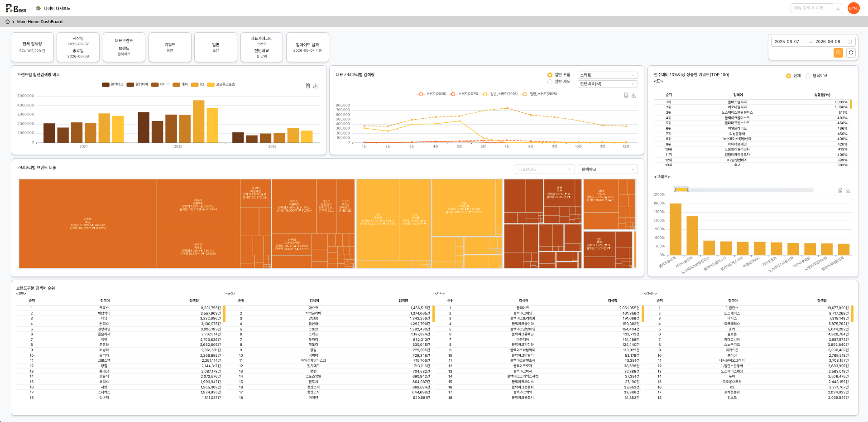Click the Main Home DashBoard breadcrumb
The width and height of the screenshot is (868, 422).
click(40, 22)
